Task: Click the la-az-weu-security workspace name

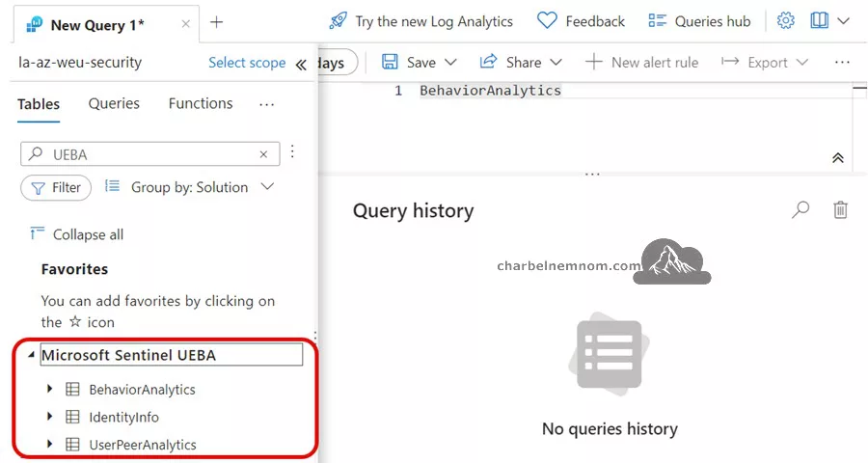Action: coord(80,63)
